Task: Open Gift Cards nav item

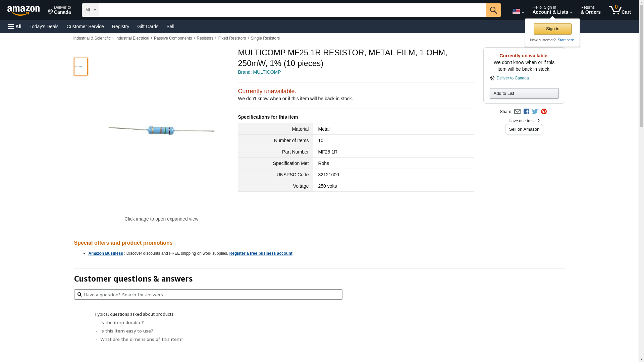Action: tap(148, 26)
